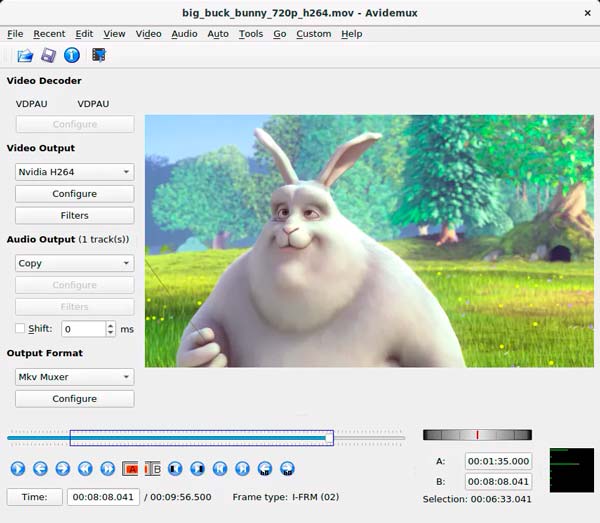The height and width of the screenshot is (523, 600).
Task: Open the Video menu
Action: (148, 34)
